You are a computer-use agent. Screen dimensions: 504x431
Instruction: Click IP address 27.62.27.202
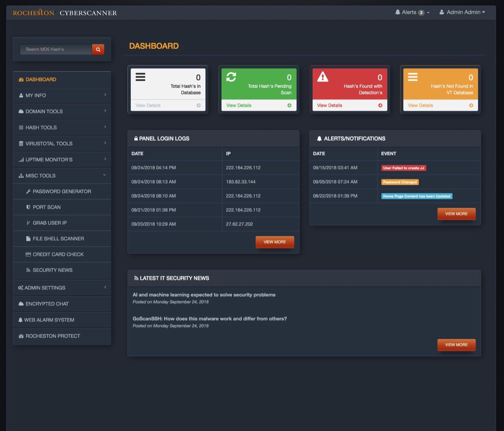pos(239,224)
